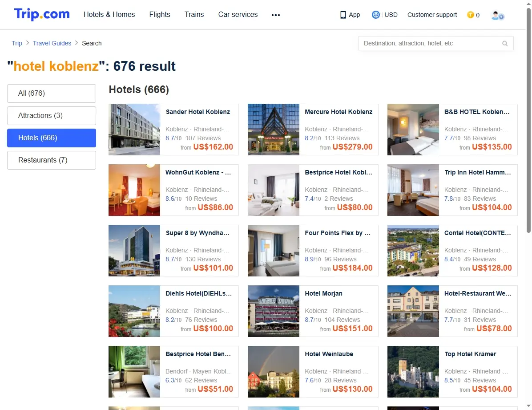
Task: Click Super 8 by Wyndham title
Action: click(x=197, y=233)
